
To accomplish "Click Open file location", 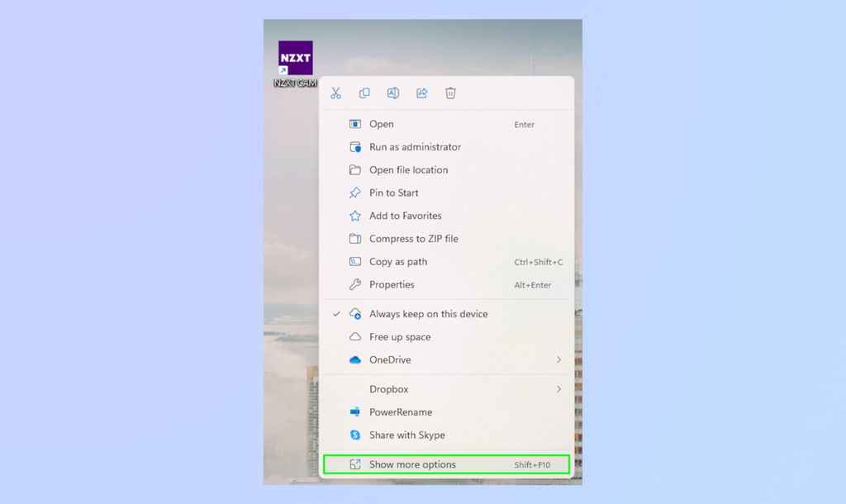I will click(x=408, y=169).
